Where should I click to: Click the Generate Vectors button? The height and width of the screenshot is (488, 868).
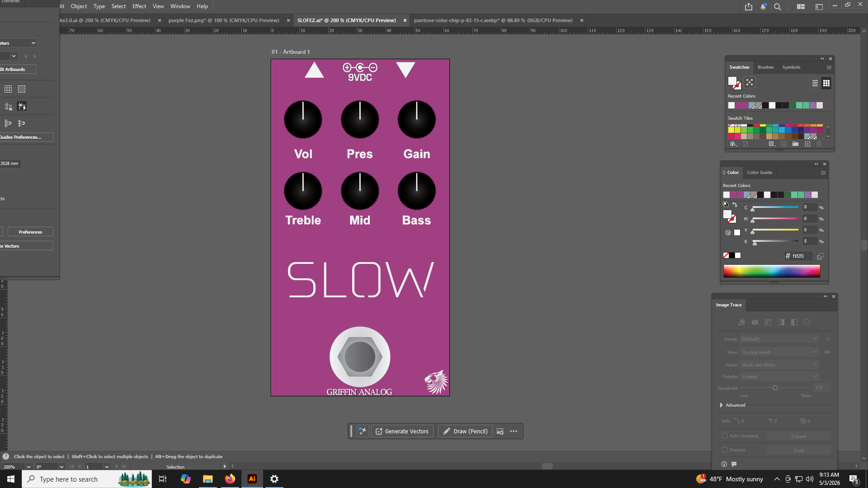click(402, 431)
